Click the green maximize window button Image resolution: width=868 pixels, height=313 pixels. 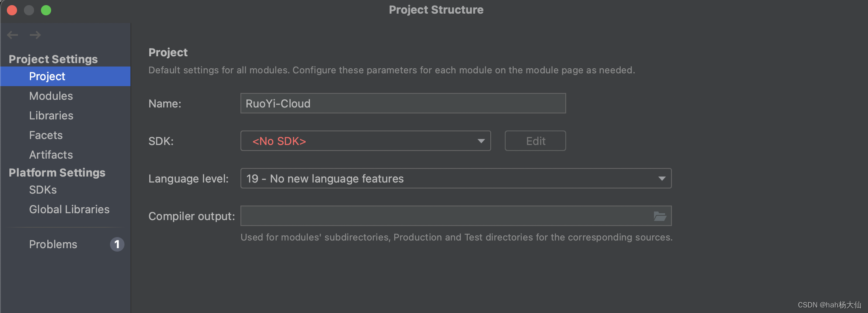point(46,10)
